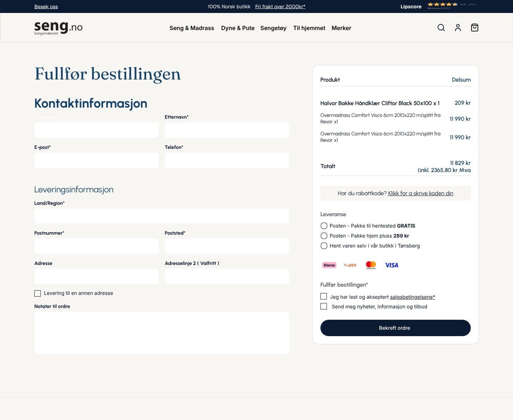
Task: Focus the Telefon input field
Action: pos(227,160)
